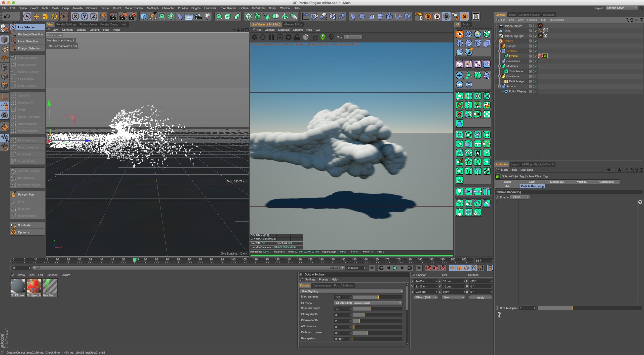The width and height of the screenshot is (644, 355).
Task: Toggle the Live Viewer lock resolution icon
Action: [x=297, y=37]
